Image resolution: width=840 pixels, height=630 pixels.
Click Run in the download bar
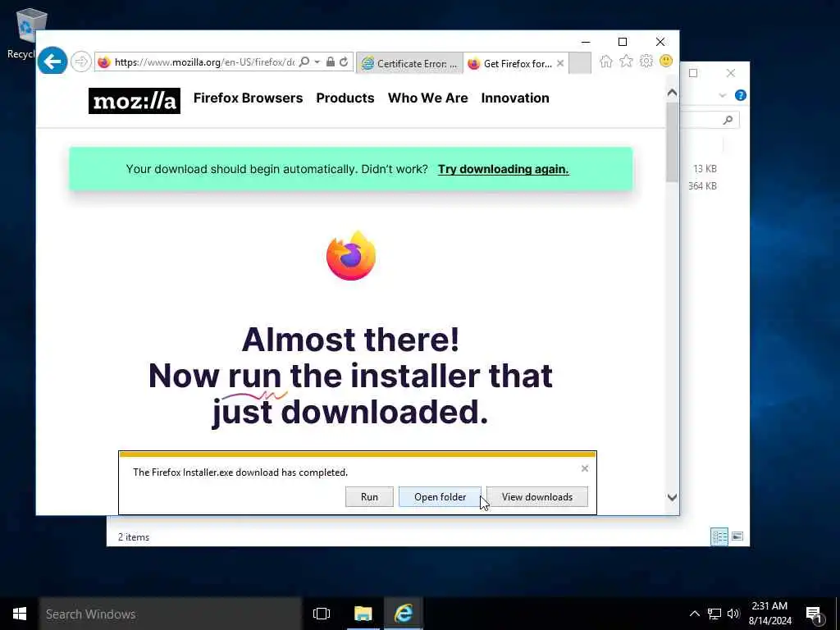tap(369, 496)
